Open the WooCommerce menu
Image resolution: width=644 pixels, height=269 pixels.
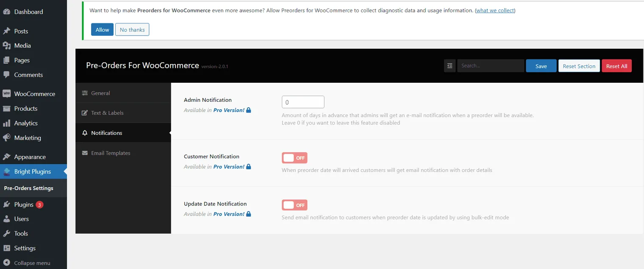33,94
